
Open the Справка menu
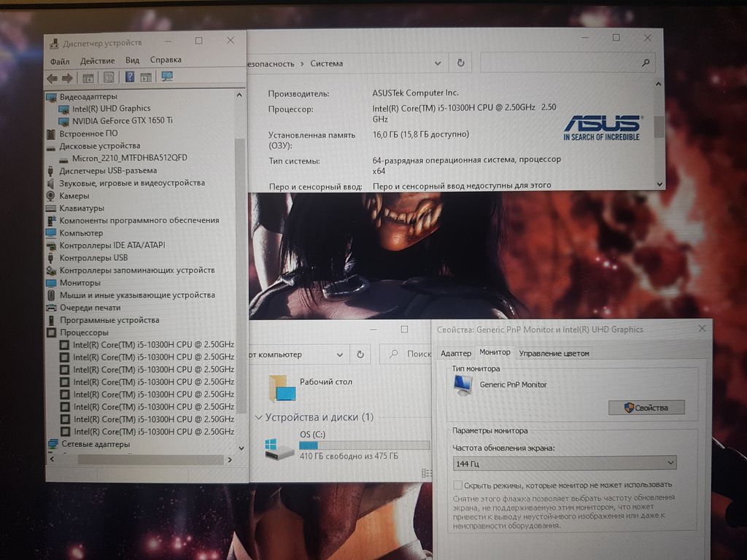(x=166, y=60)
